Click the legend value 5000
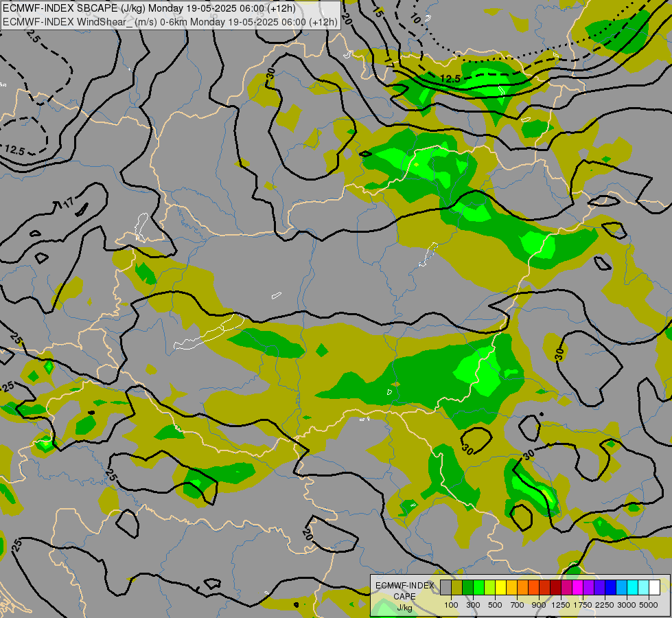This screenshot has width=672, height=618. pyautogui.click(x=649, y=605)
